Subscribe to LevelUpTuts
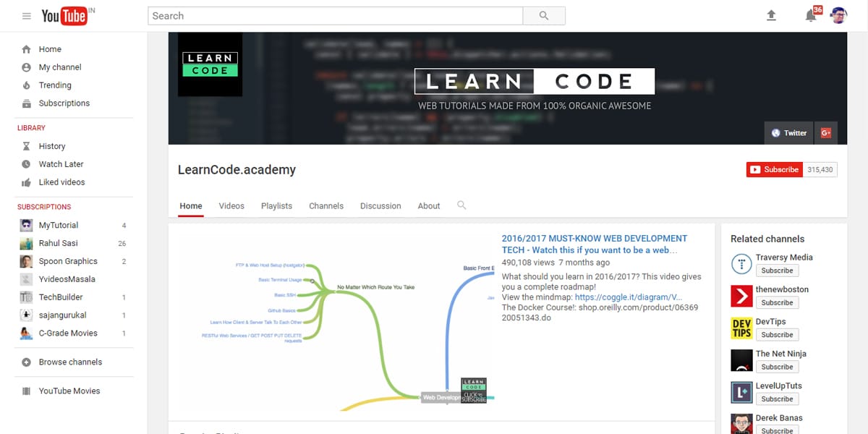 pos(777,399)
